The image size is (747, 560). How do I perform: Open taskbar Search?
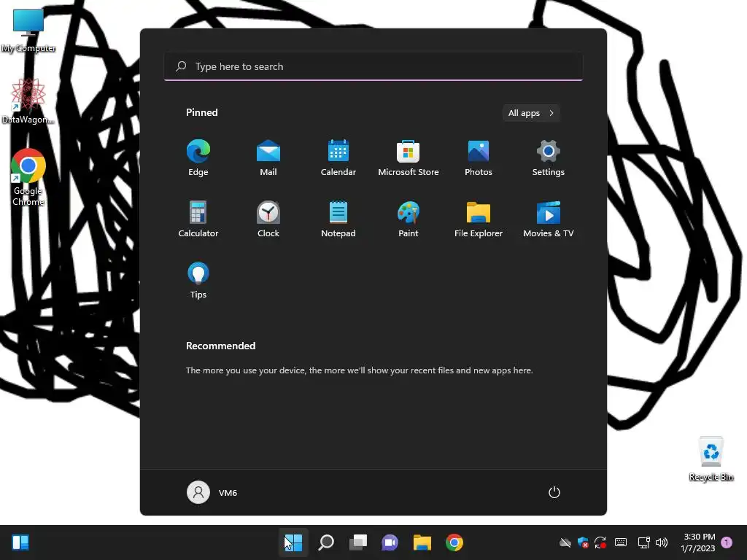pos(326,542)
